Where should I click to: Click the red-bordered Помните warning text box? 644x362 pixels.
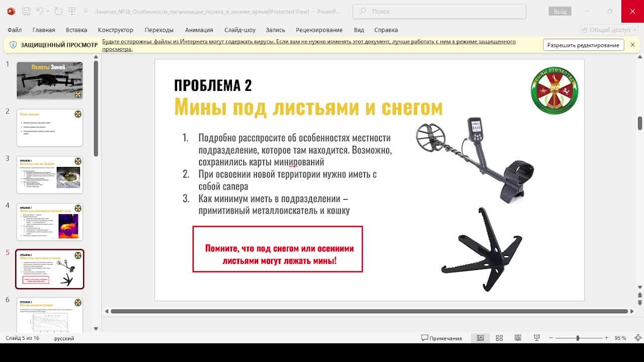(x=278, y=249)
